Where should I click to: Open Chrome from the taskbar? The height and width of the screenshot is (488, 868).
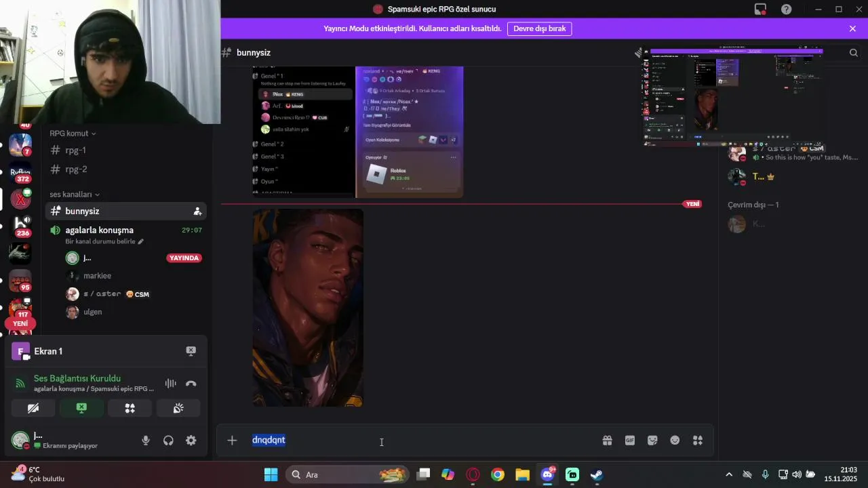pyautogui.click(x=498, y=474)
